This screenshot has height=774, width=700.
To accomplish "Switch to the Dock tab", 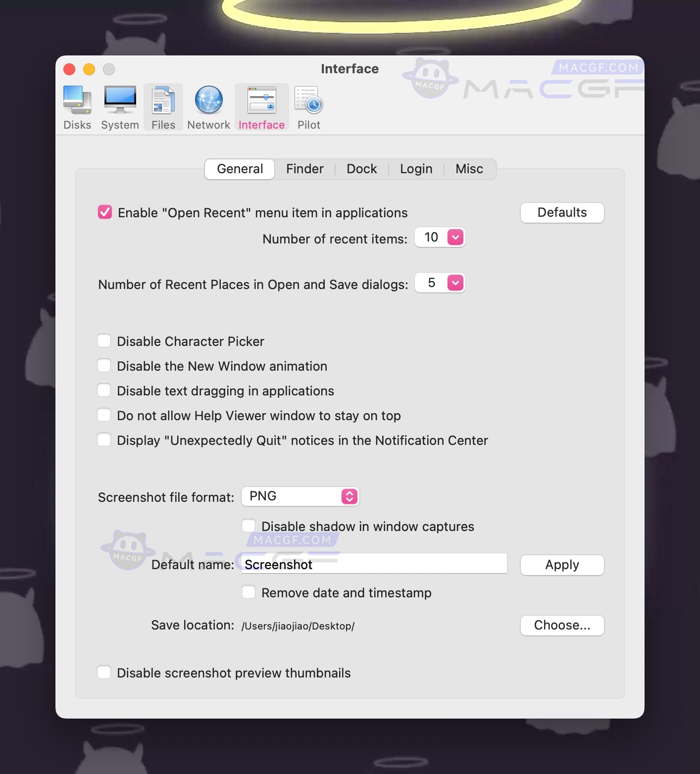I will point(361,169).
